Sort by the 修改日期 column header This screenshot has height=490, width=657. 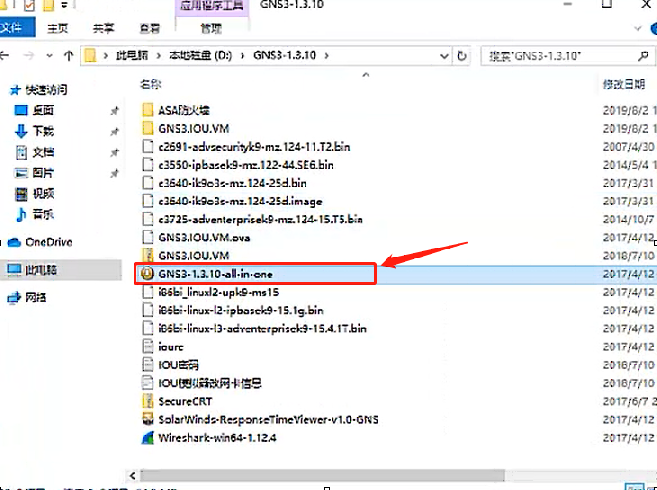coord(624,84)
